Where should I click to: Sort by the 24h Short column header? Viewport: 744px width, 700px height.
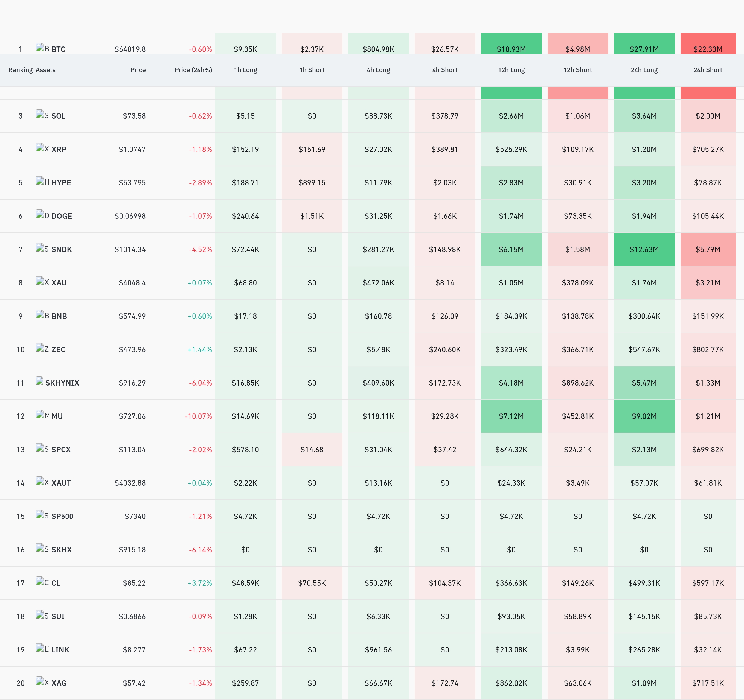pyautogui.click(x=708, y=70)
